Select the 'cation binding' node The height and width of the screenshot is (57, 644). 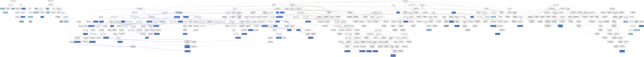30,12
